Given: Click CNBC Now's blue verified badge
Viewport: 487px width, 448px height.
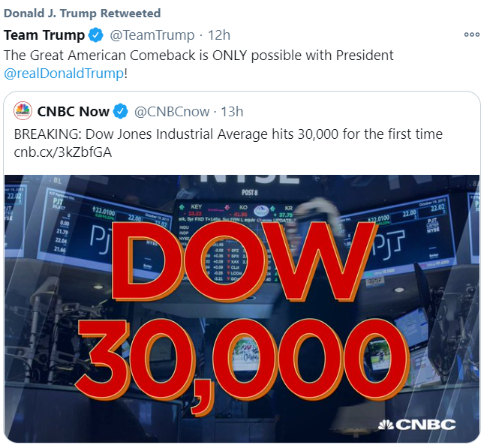Looking at the screenshot, I should tap(121, 112).
